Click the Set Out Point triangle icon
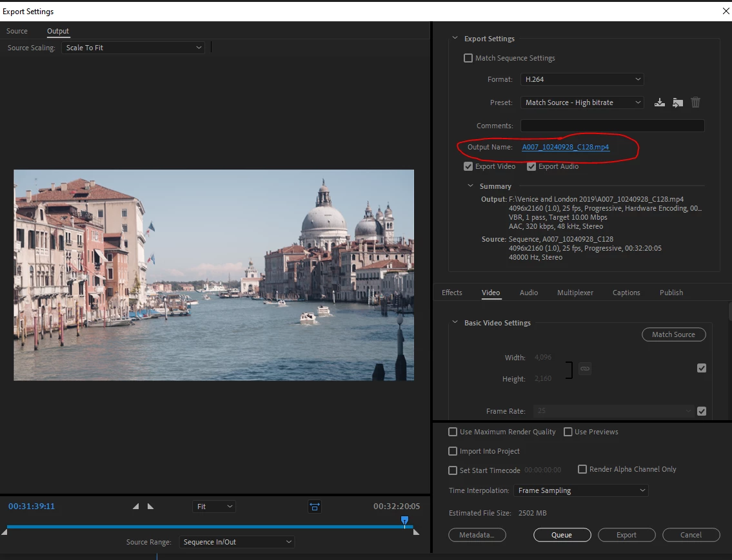Viewport: 732px width, 560px height. click(150, 507)
